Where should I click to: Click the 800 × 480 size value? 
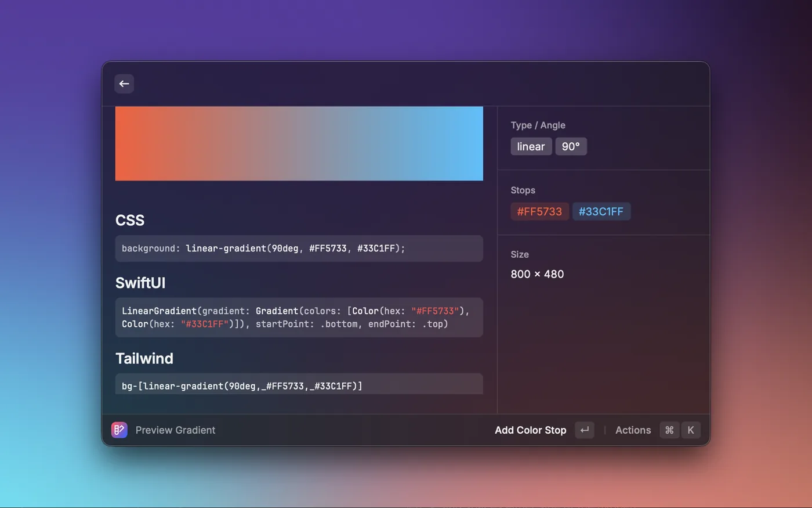pyautogui.click(x=537, y=274)
